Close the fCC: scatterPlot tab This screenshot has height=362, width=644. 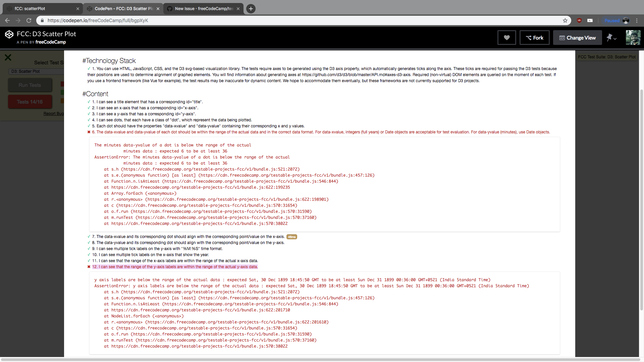tap(78, 9)
